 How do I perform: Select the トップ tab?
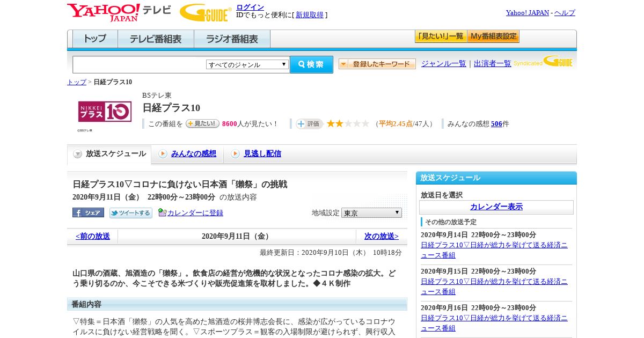click(x=95, y=39)
